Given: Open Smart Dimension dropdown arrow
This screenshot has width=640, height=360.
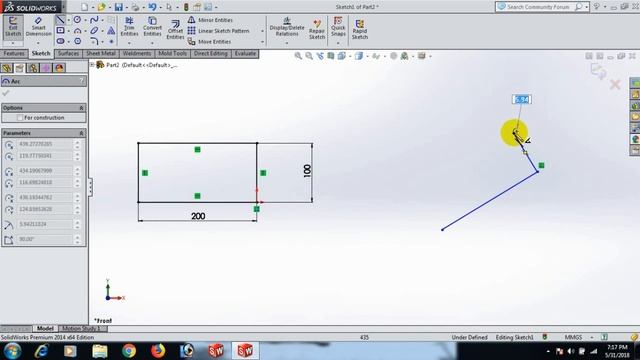Looking at the screenshot, I should click(38, 43).
